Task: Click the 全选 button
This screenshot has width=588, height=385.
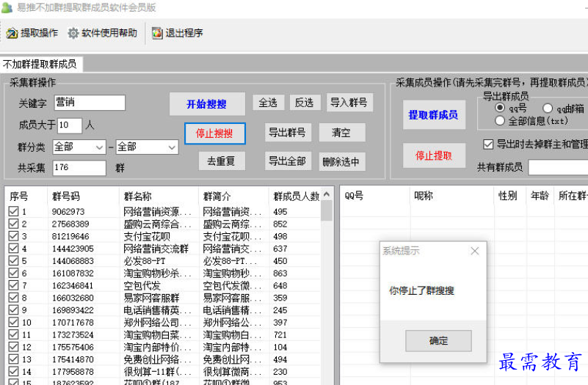Action: (x=268, y=103)
